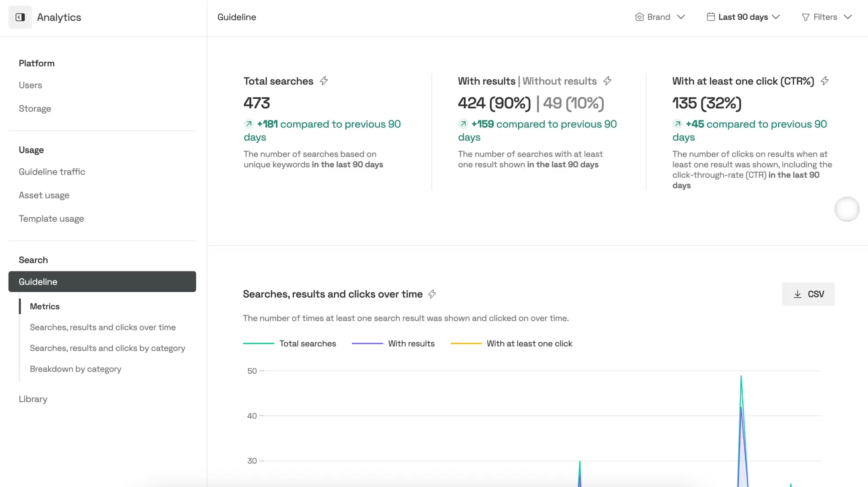Image resolution: width=868 pixels, height=487 pixels.
Task: Click lightning icon next to chart title
Action: click(432, 294)
